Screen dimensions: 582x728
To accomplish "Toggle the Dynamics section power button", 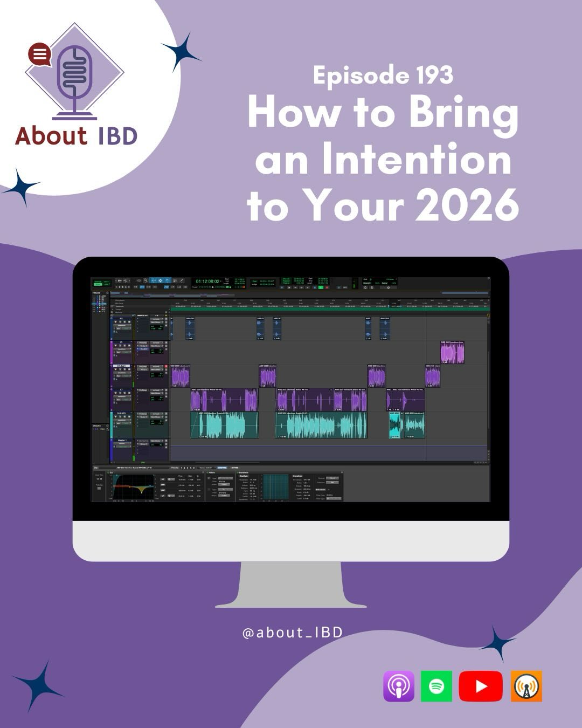I will 237,472.
